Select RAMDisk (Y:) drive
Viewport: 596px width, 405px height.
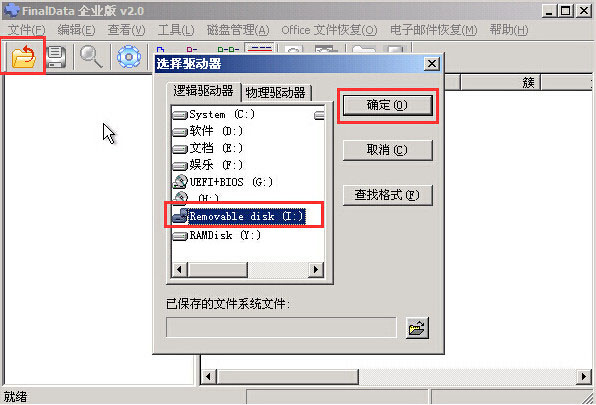(x=217, y=236)
